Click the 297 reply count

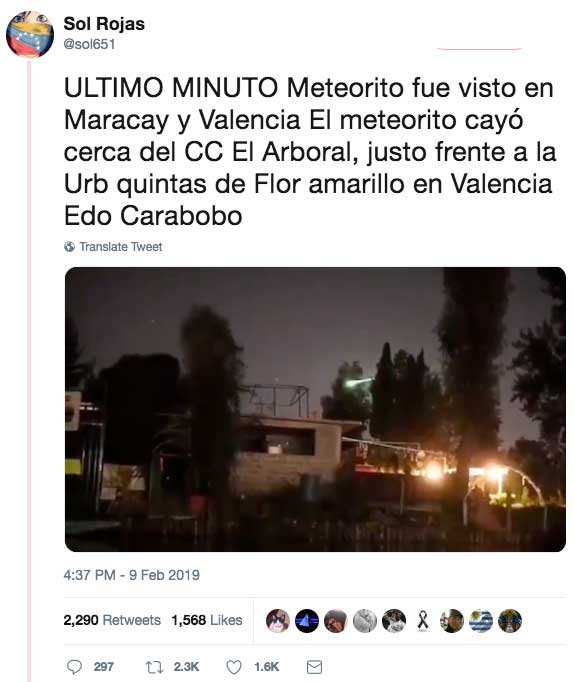point(103,666)
